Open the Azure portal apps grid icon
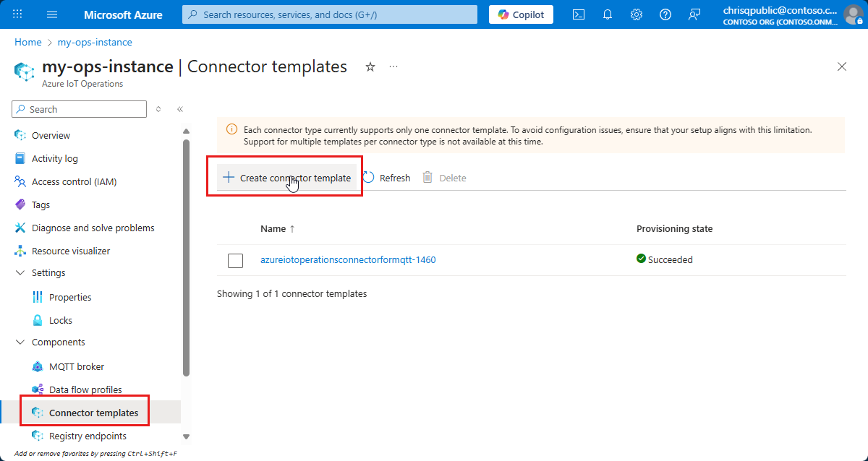This screenshot has width=868, height=461. click(x=18, y=14)
